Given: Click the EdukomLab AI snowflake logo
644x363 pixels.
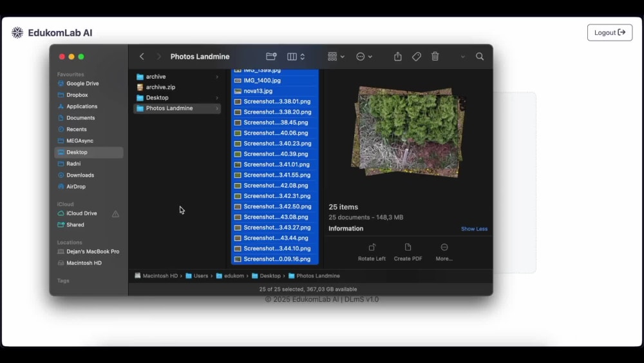Looking at the screenshot, I should coord(17,32).
